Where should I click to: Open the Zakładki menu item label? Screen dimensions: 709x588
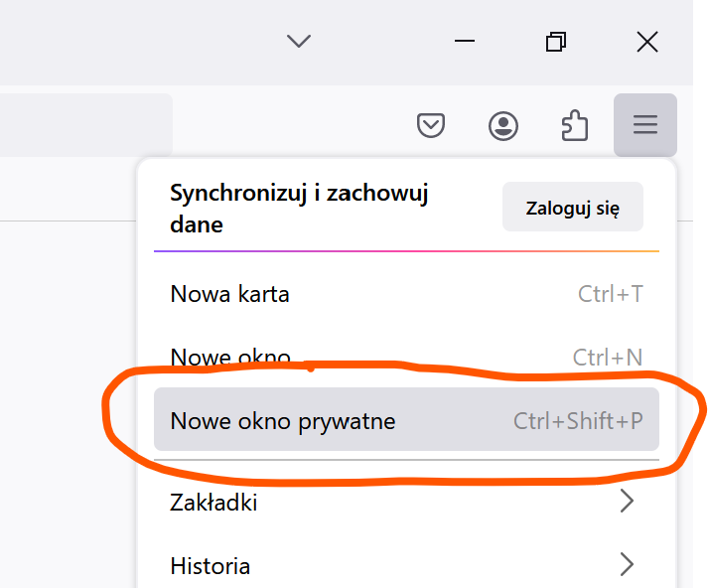tap(213, 503)
